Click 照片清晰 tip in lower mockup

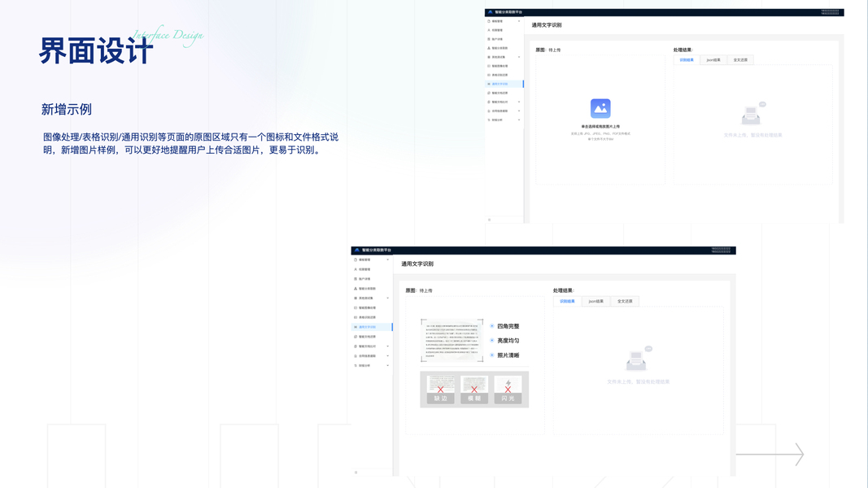[508, 355]
